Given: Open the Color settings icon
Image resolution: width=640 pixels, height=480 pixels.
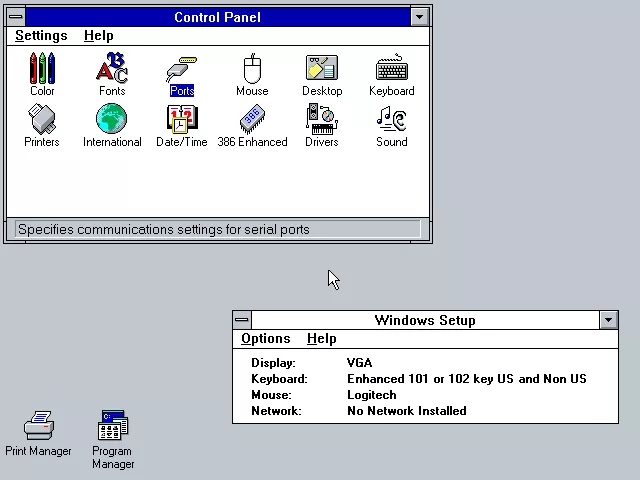Looking at the screenshot, I should click(x=42, y=70).
